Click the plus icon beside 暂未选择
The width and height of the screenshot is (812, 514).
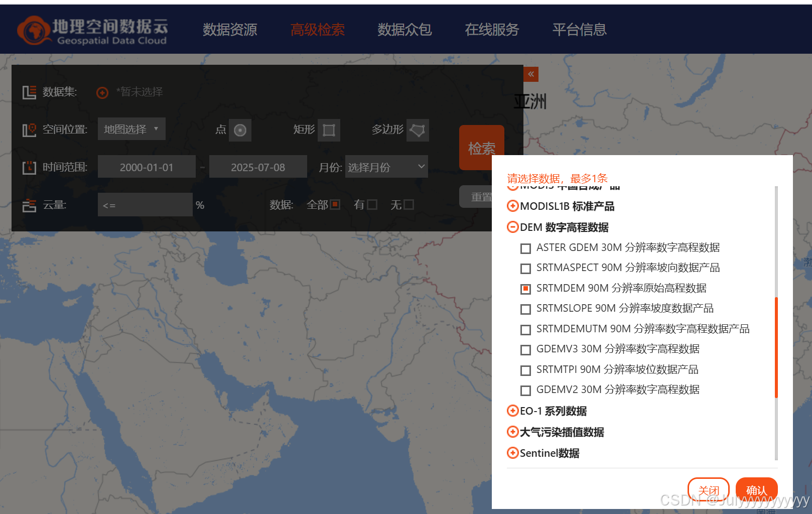102,93
